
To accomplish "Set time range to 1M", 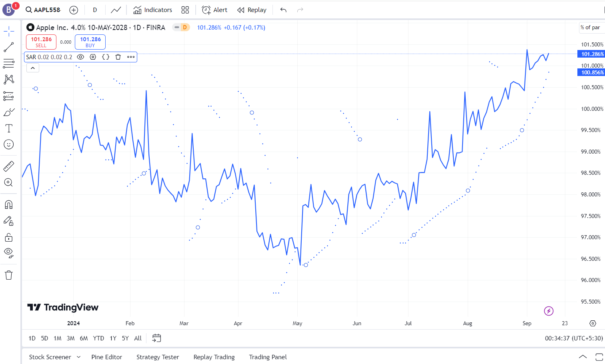I will [58, 338].
